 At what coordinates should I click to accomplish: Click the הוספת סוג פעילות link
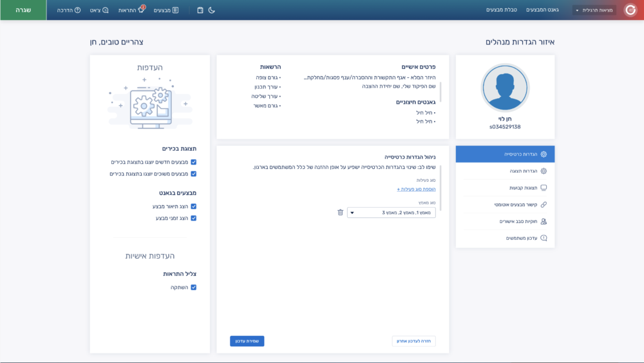click(x=416, y=189)
